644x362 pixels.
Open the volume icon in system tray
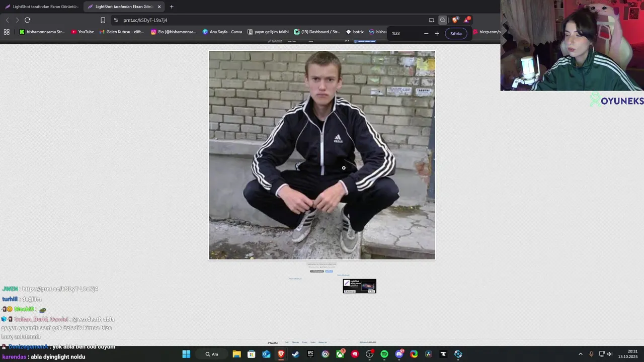[609, 354]
